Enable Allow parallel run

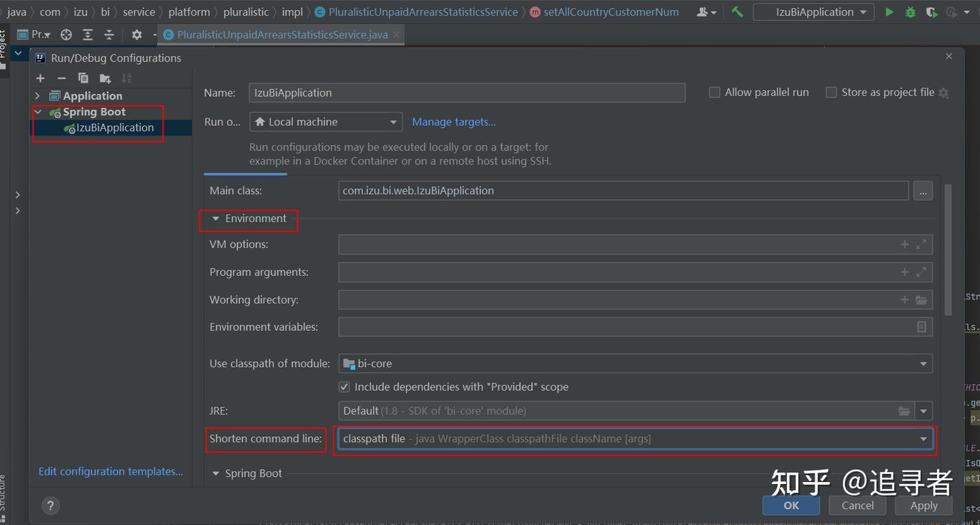coord(714,92)
